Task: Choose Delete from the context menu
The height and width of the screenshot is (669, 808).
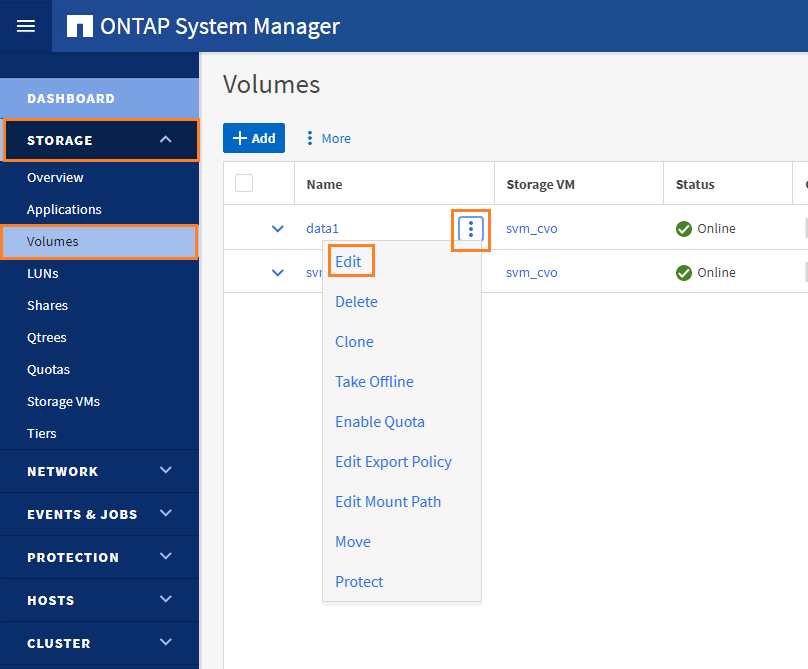Action: point(356,302)
